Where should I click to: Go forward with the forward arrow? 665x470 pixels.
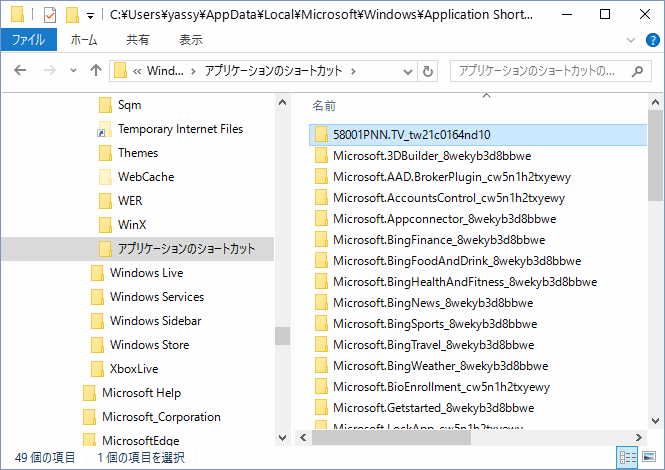(x=50, y=70)
